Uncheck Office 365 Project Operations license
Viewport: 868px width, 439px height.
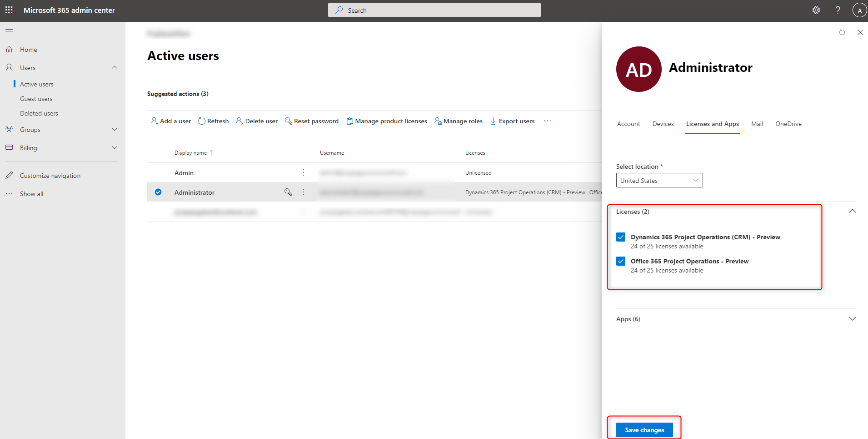621,261
